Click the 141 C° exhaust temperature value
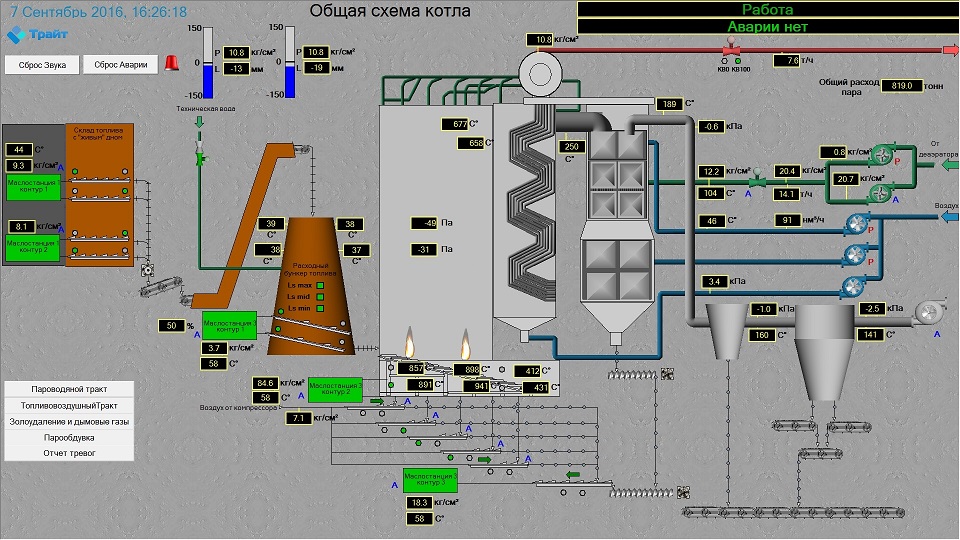This screenshot has height=540, width=960. [869, 334]
